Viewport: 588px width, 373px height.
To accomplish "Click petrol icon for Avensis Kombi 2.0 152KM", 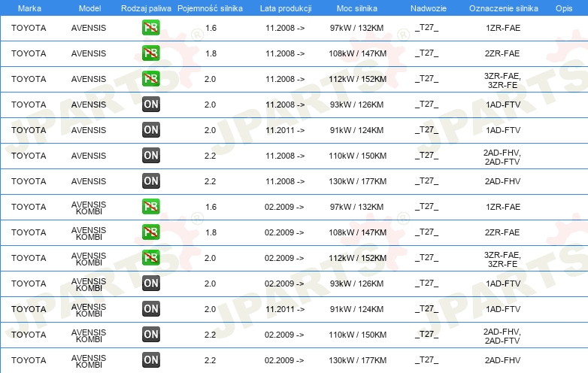I will click(150, 258).
